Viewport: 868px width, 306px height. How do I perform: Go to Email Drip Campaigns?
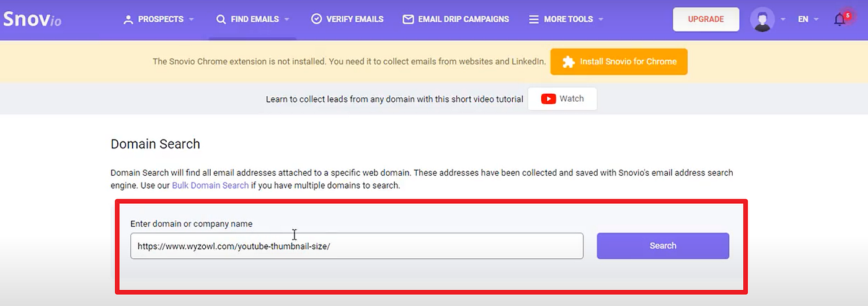(x=456, y=19)
